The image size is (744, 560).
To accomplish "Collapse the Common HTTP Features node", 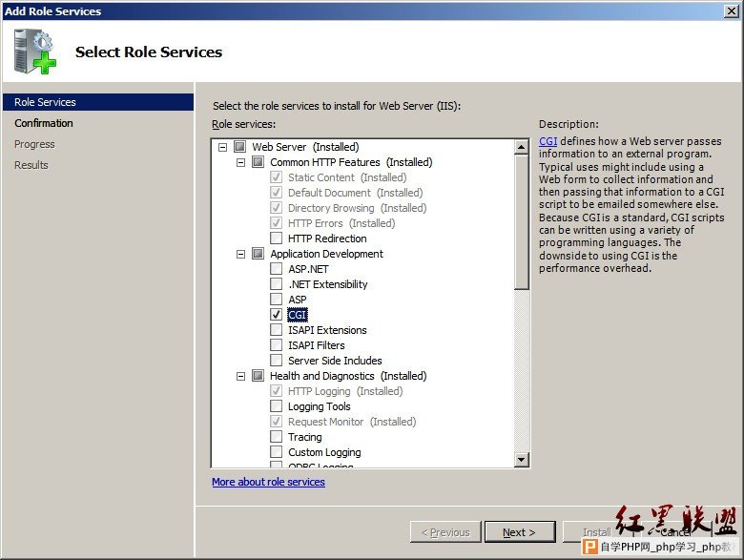I will 240,162.
